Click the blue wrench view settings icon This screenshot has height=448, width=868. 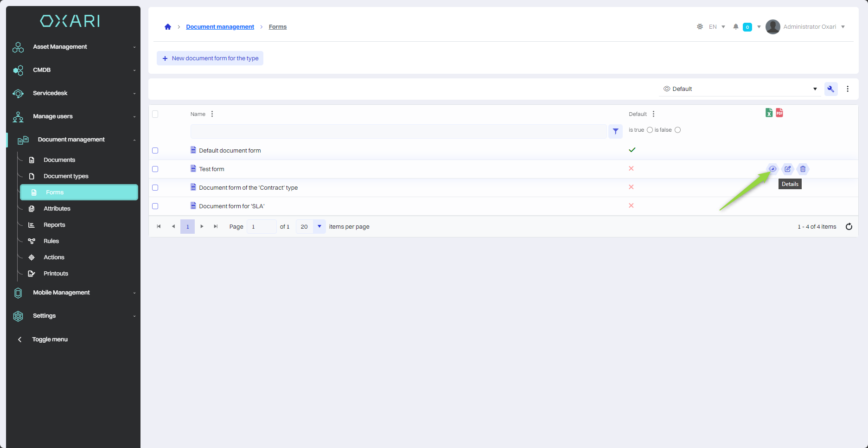coord(831,89)
